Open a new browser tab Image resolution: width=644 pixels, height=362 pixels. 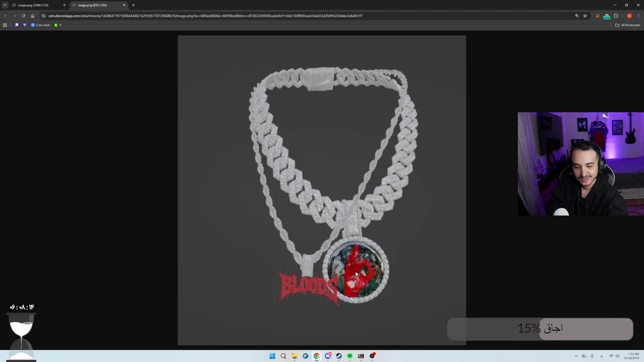pyautogui.click(x=133, y=5)
